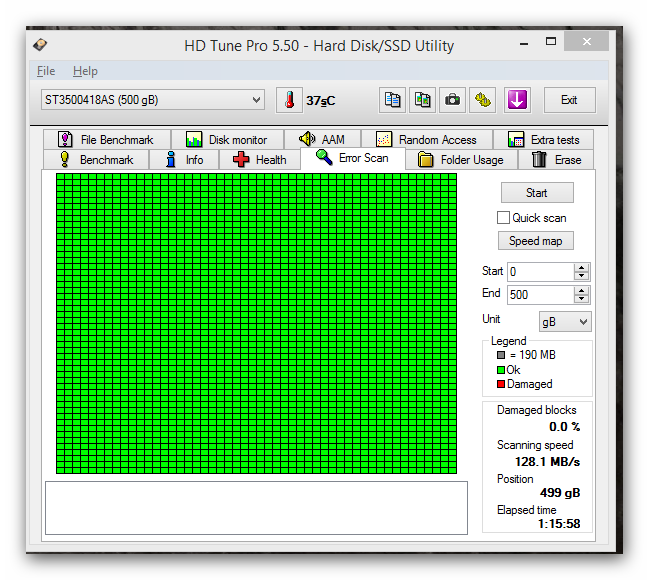Click the 128.1 MB/s scanning speed value
The width and height of the screenshot is (649, 580).
547,462
